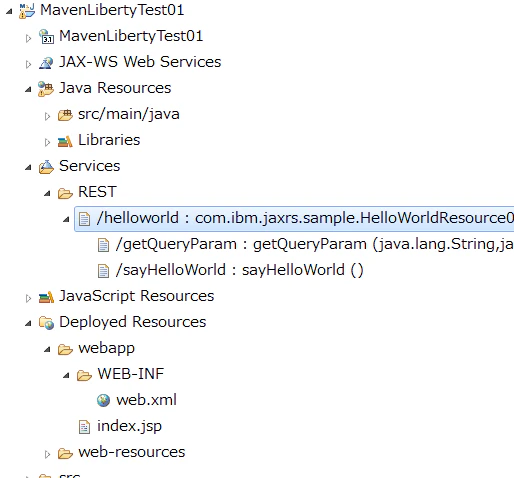This screenshot has width=514, height=478.
Task: Select the REST label
Action: point(97,192)
